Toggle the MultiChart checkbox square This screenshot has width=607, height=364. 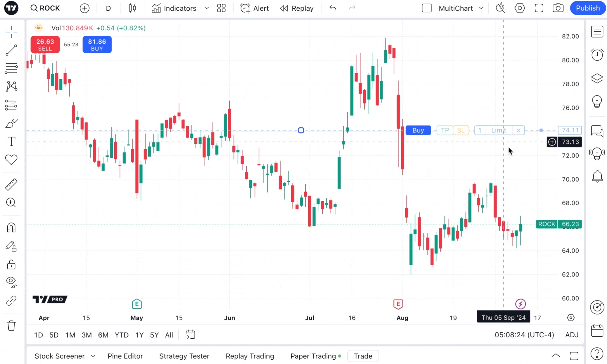426,8
